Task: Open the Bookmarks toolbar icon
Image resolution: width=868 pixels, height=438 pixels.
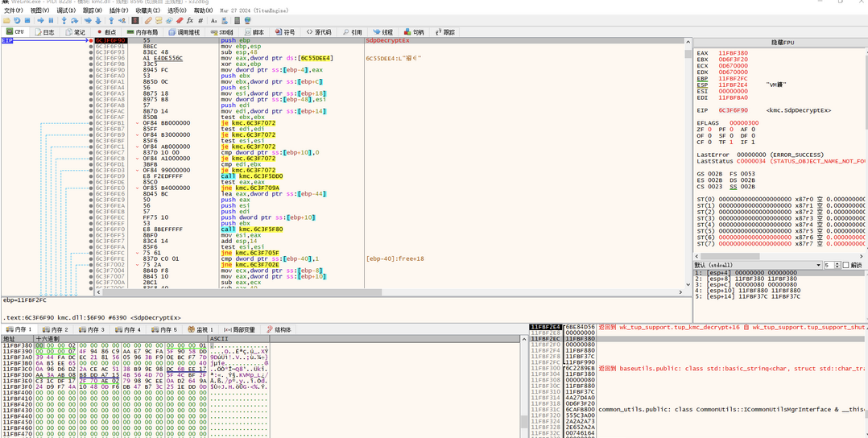Action: pos(180,20)
